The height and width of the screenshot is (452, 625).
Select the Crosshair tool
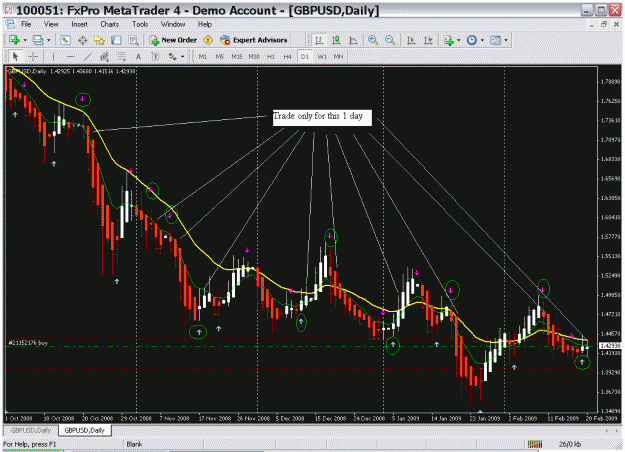(x=33, y=57)
